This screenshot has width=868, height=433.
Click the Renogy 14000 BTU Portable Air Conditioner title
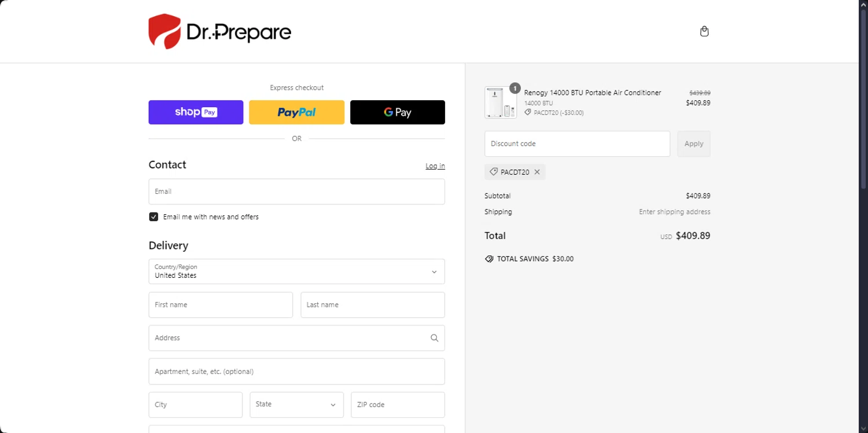pos(593,93)
